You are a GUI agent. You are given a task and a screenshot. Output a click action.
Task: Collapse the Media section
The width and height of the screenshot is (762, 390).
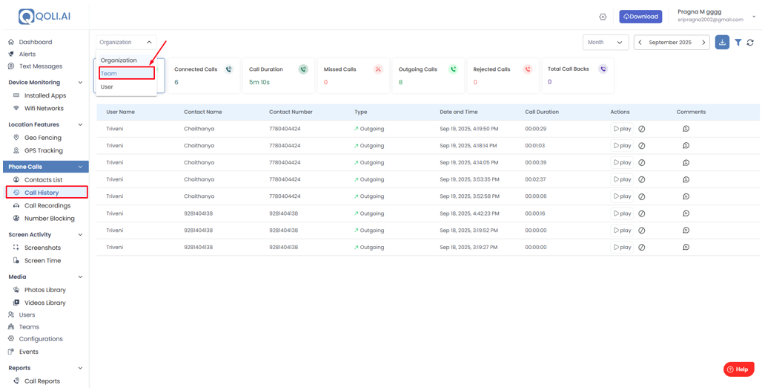coord(80,277)
